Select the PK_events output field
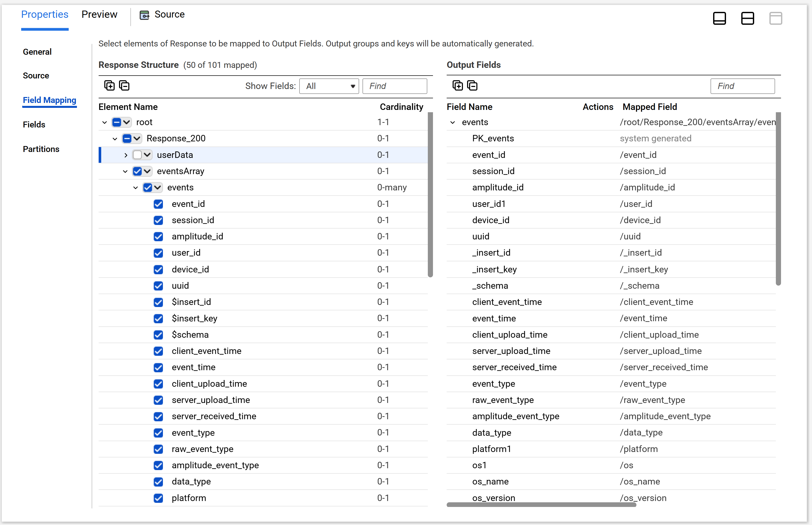This screenshot has width=812, height=525. (x=611, y=138)
